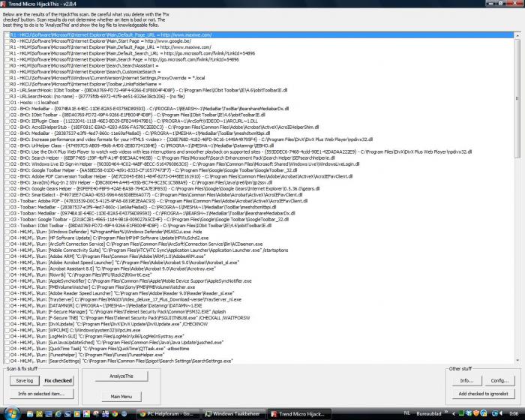Switch to PC Helpforum Chrome taskbar button
Image resolution: width=525 pixels, height=420 pixels.
(169, 414)
